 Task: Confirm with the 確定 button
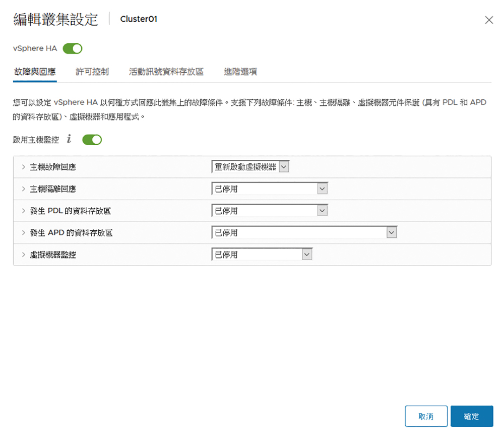coord(472,416)
